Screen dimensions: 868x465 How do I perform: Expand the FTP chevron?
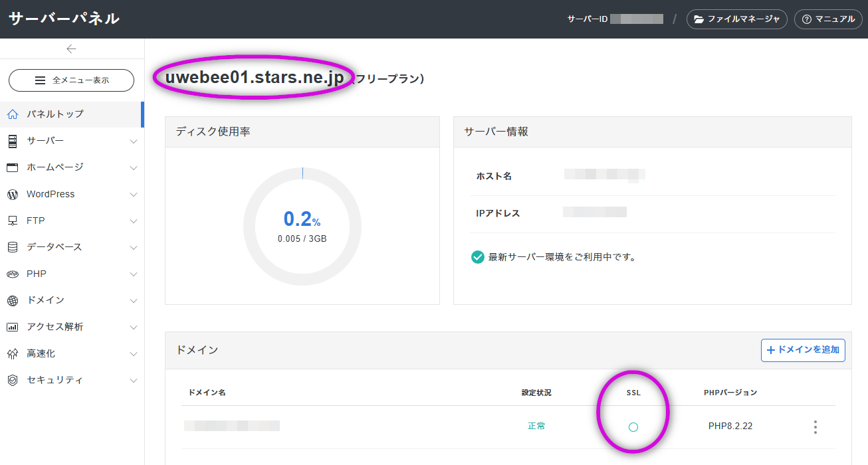[134, 221]
